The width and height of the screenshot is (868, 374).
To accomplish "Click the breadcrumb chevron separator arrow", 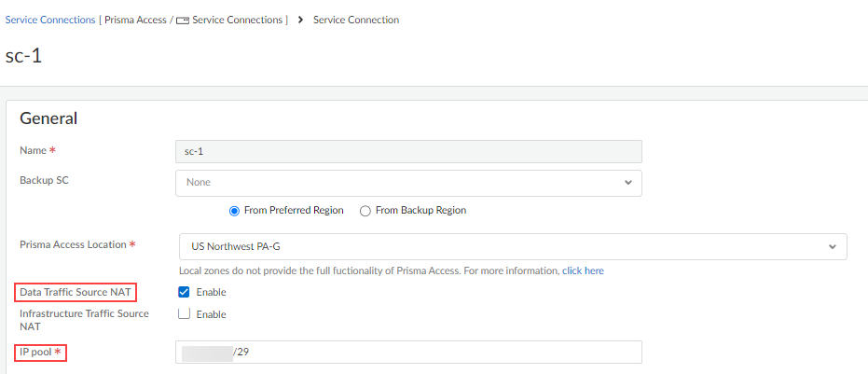I will pos(301,20).
